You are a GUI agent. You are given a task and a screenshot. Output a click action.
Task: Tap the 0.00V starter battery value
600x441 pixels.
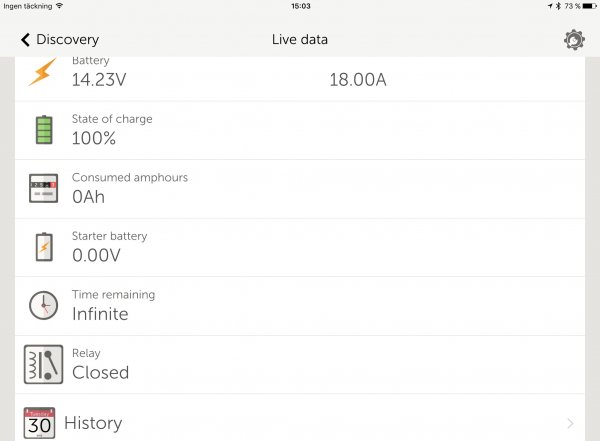tap(96, 255)
